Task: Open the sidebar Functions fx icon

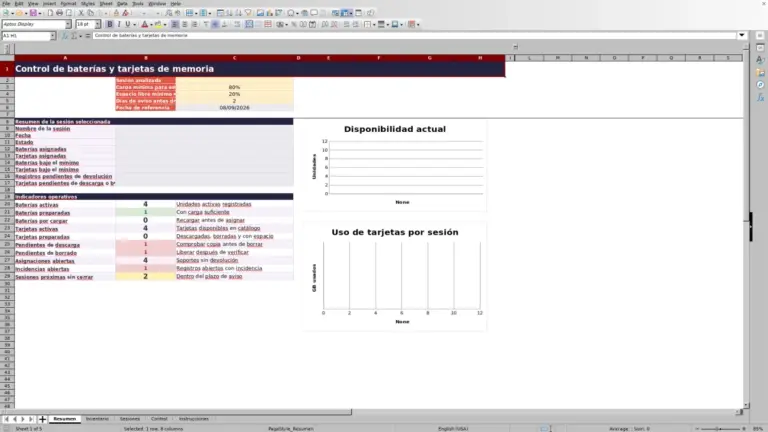Action: (x=760, y=97)
